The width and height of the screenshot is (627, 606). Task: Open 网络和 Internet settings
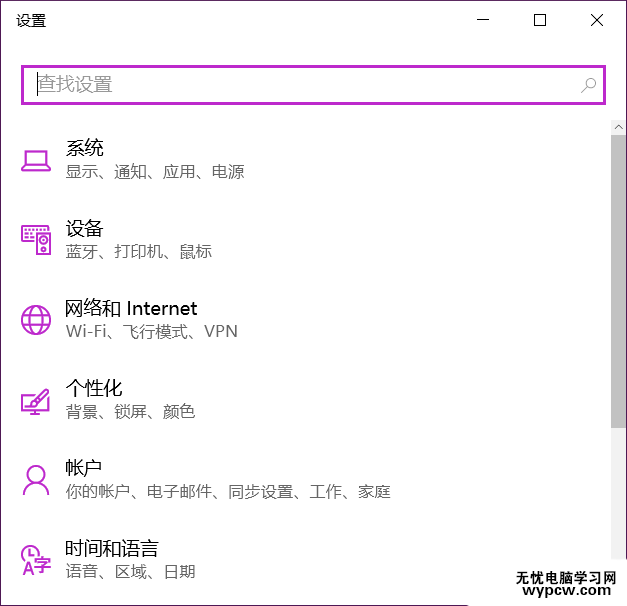[131, 308]
